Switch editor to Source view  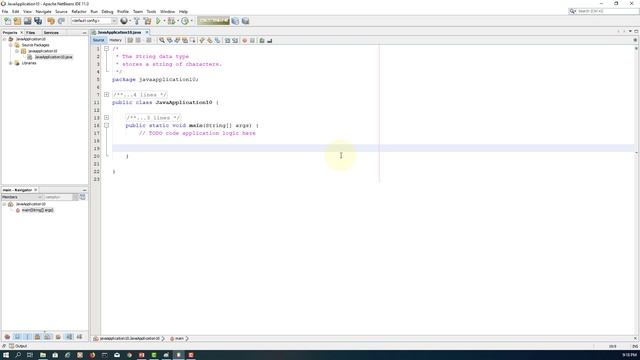pos(98,40)
